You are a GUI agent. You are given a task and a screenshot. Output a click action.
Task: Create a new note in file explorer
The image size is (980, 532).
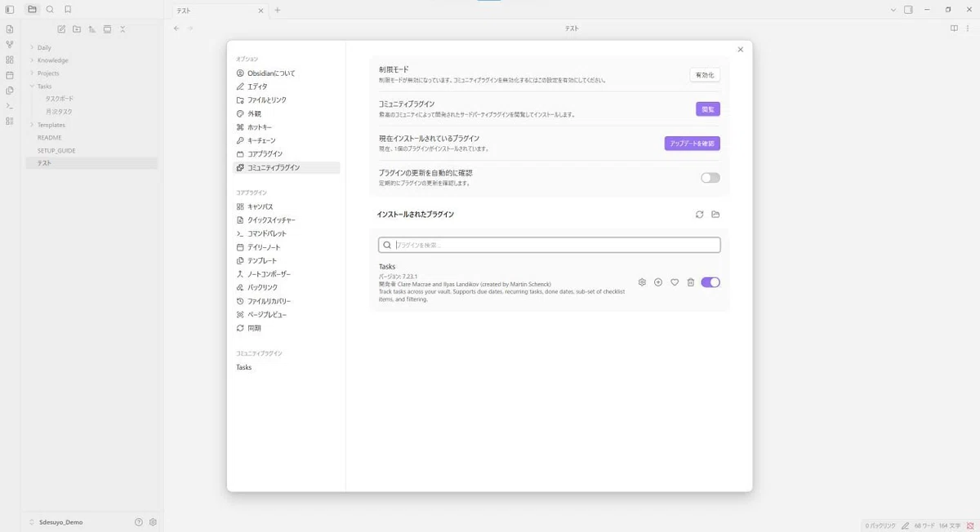61,29
